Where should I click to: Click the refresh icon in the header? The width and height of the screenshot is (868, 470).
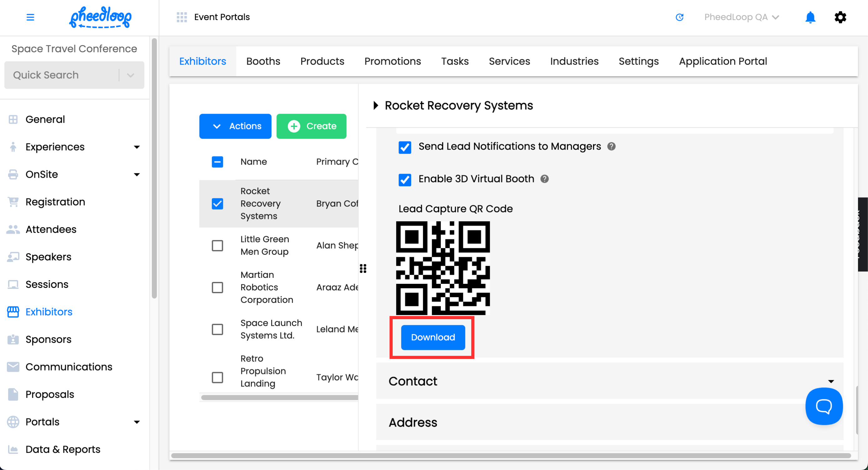(x=679, y=17)
